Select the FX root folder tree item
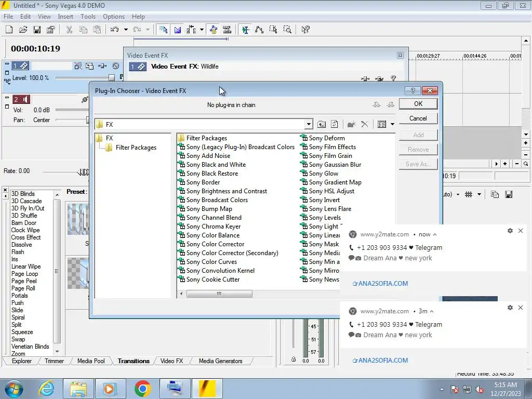The image size is (532, 399). coord(109,138)
